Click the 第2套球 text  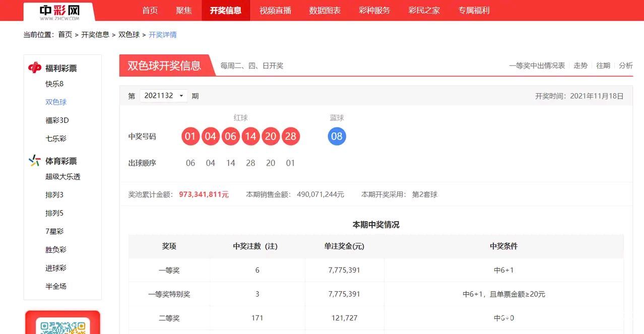pos(425,194)
